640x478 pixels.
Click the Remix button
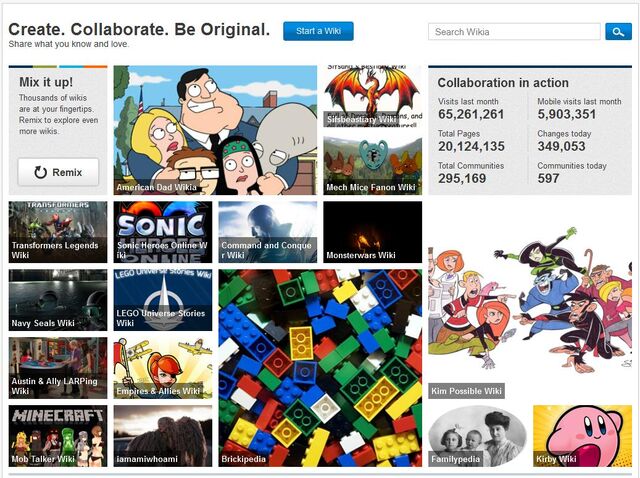point(58,172)
